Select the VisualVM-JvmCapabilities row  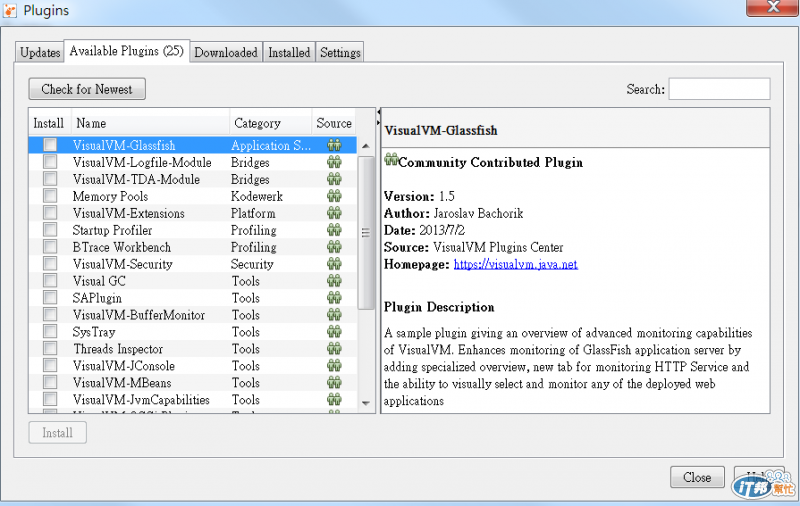point(193,399)
